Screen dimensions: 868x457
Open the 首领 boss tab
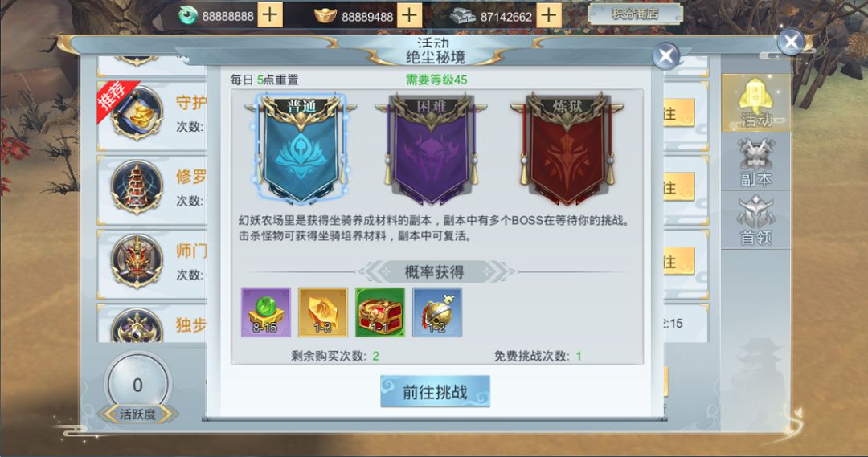coord(755,220)
